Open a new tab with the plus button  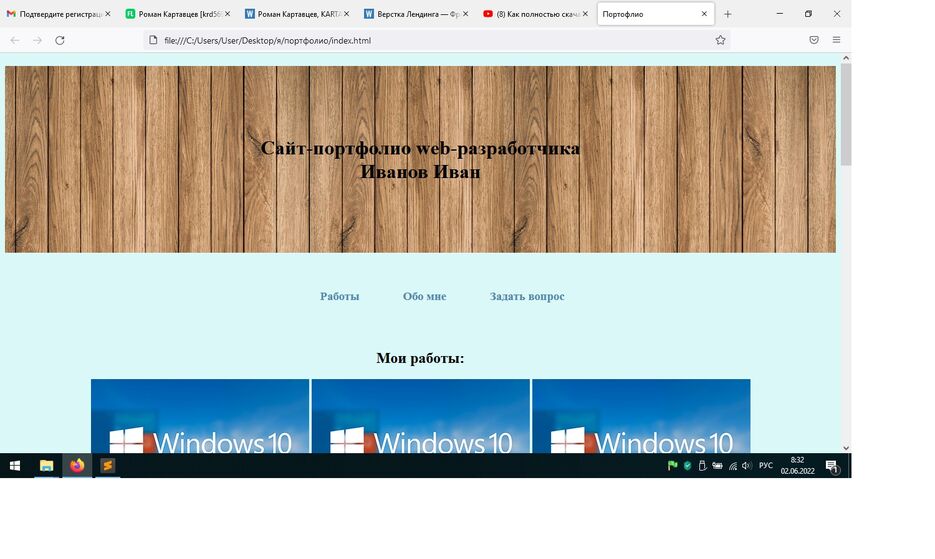pos(727,14)
